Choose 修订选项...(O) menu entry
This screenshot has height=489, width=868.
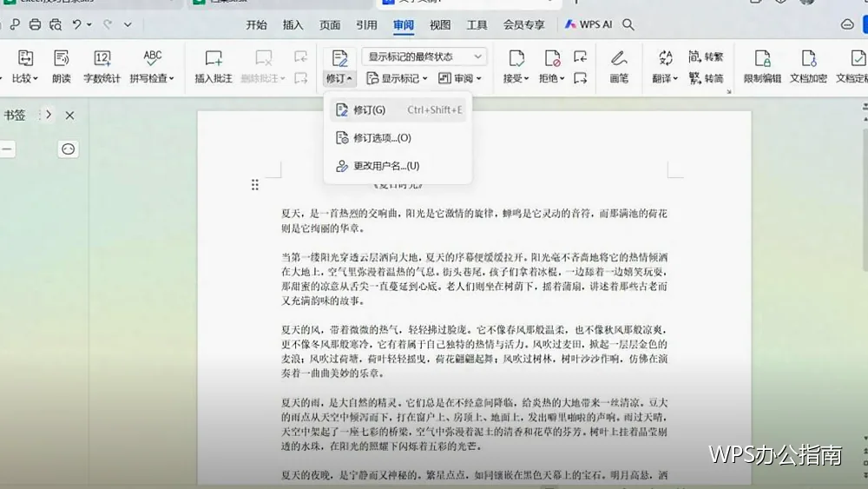(398, 138)
